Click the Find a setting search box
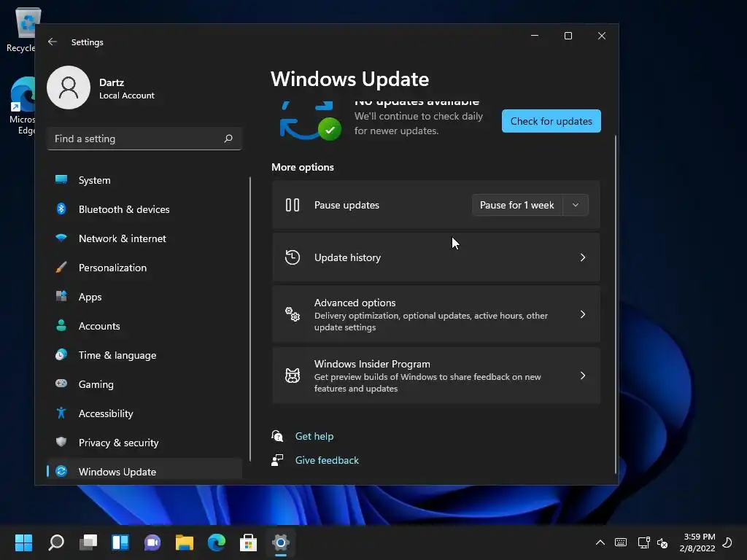The image size is (747, 560). pyautogui.click(x=144, y=139)
